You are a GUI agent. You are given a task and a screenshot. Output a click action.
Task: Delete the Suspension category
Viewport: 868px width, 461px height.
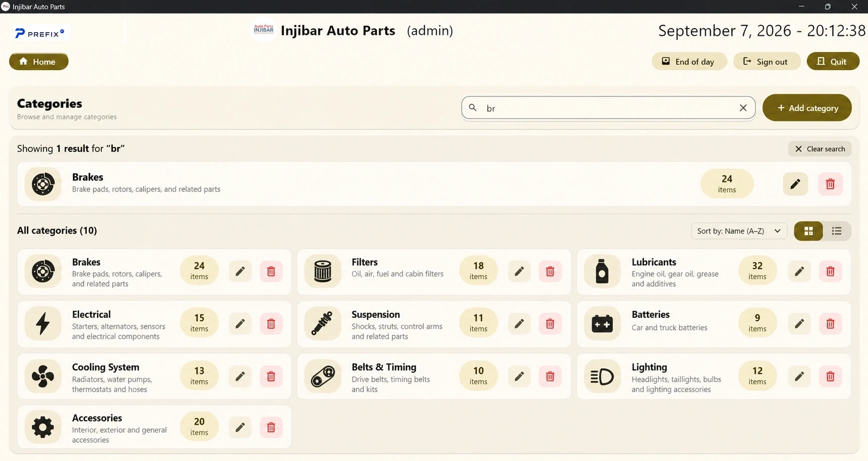point(550,323)
